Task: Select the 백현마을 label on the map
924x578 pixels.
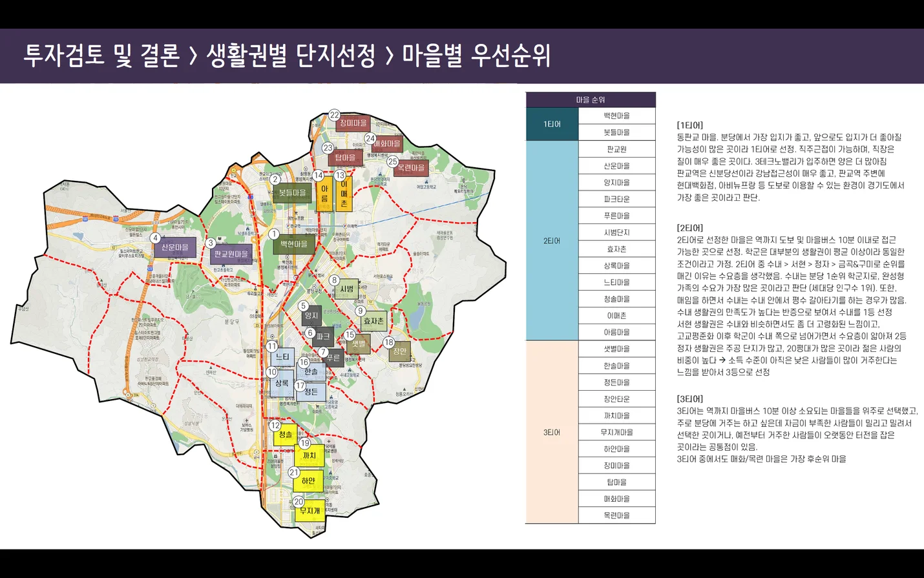Action: [294, 244]
